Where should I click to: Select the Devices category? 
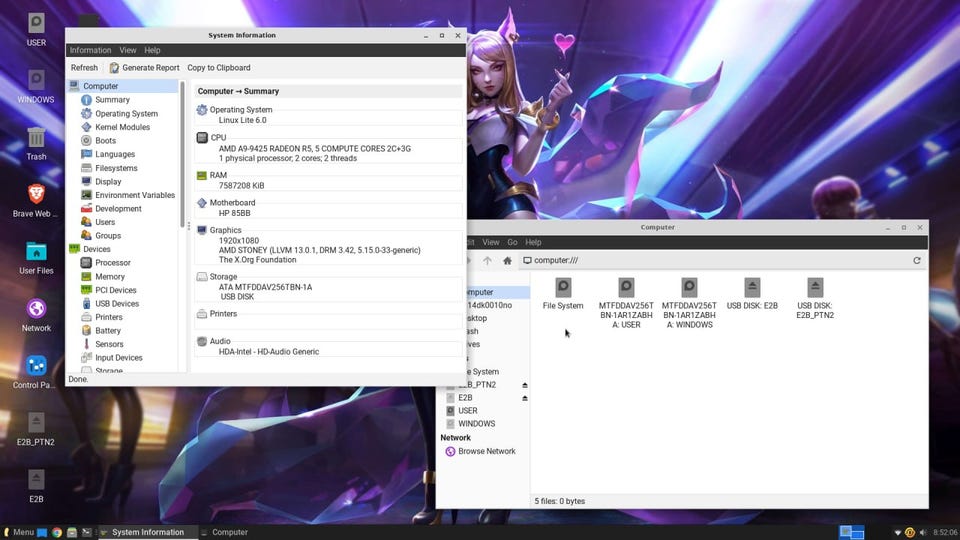click(97, 249)
